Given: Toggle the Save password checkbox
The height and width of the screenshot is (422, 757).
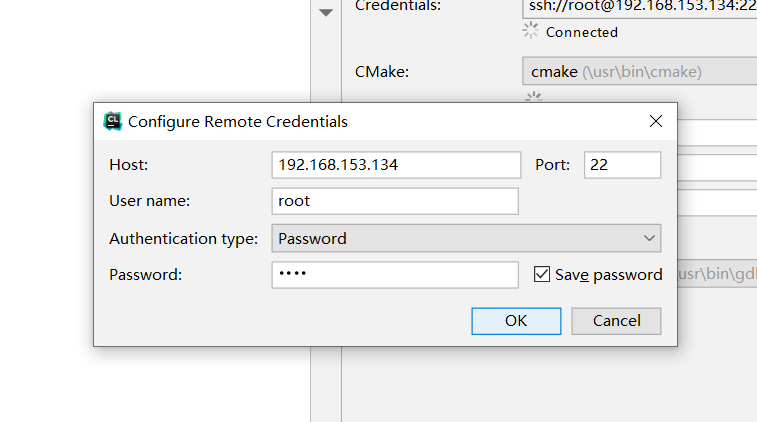Looking at the screenshot, I should (x=542, y=274).
